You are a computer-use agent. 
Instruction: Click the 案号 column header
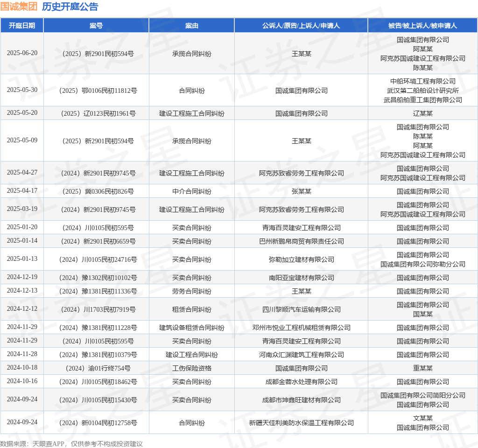click(x=96, y=26)
